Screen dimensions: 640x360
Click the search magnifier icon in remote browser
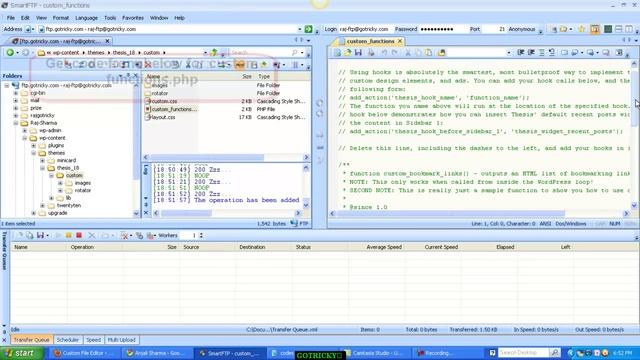(x=295, y=52)
